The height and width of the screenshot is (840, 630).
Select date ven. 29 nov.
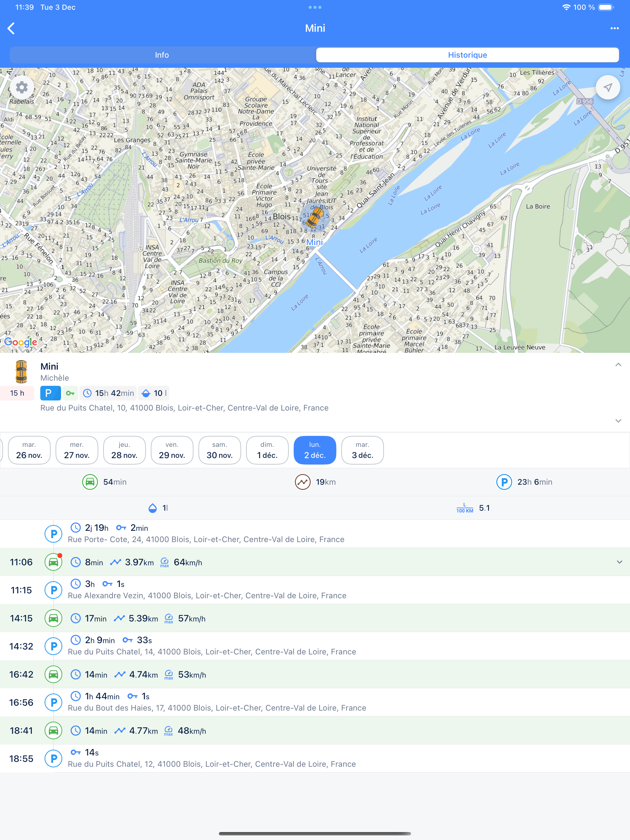[x=172, y=451]
